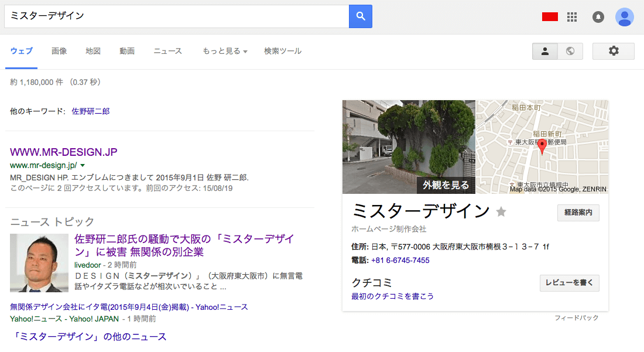The image size is (644, 352).
Task: Click the news thumbnail photo of the man
Action: pos(39,263)
